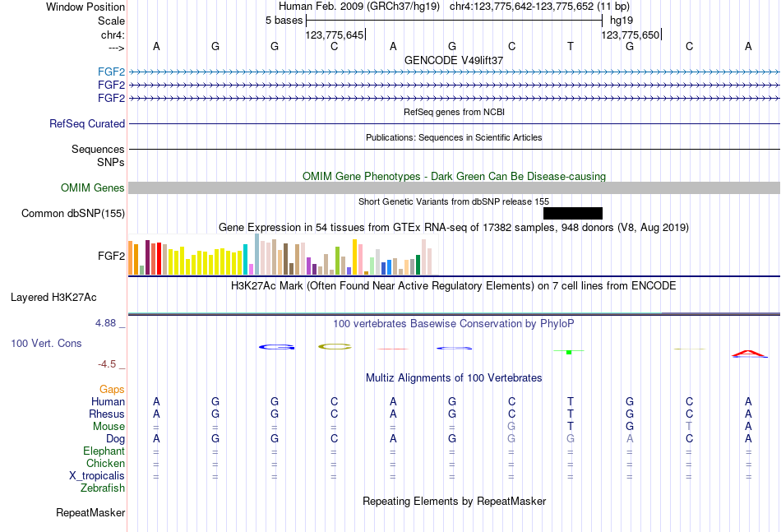Select the Human alignment row label
The width and height of the screenshot is (781, 532).
108,401
